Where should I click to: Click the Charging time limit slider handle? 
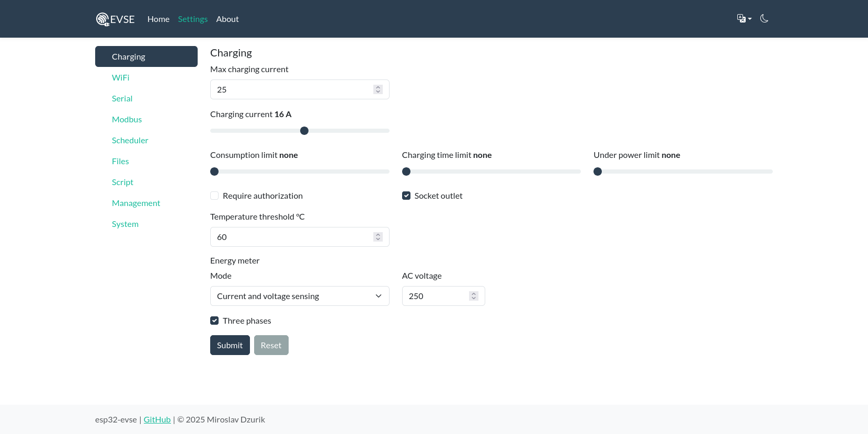(406, 172)
